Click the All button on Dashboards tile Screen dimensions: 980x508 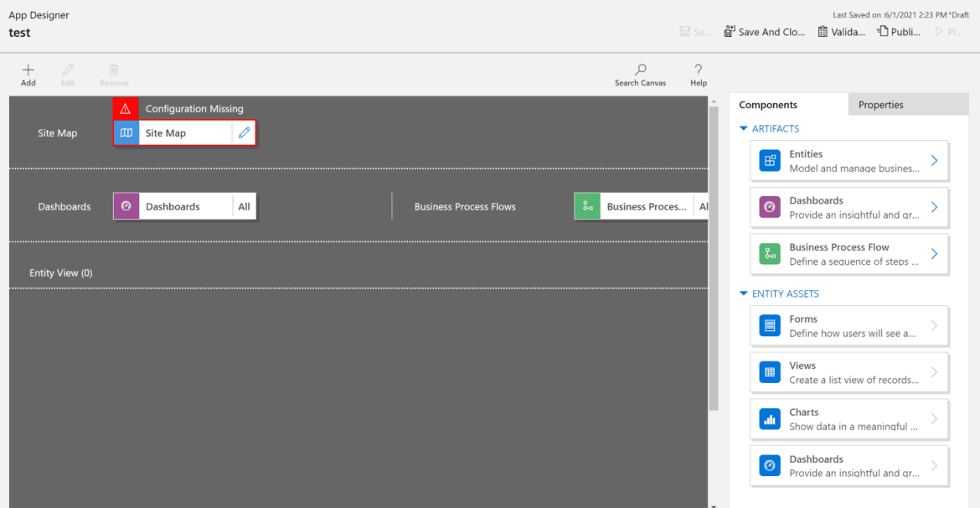[244, 206]
